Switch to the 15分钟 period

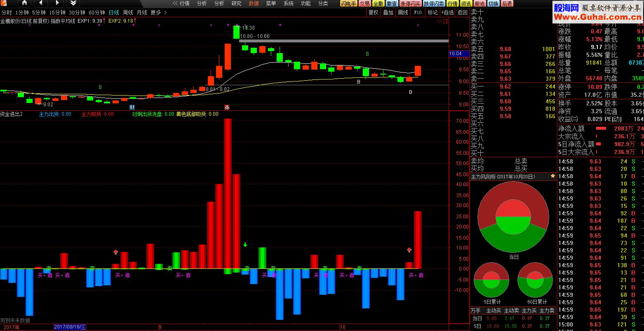[x=57, y=13]
